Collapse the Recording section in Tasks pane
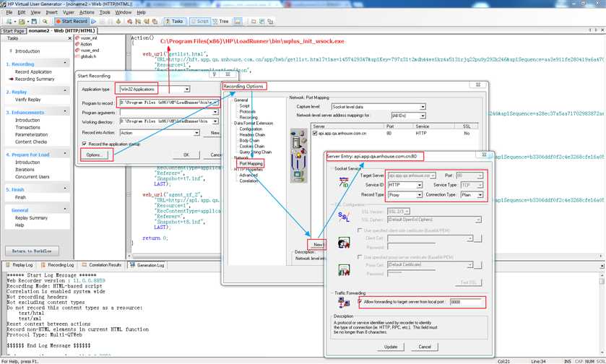This screenshot has height=364, width=606. click(x=65, y=63)
